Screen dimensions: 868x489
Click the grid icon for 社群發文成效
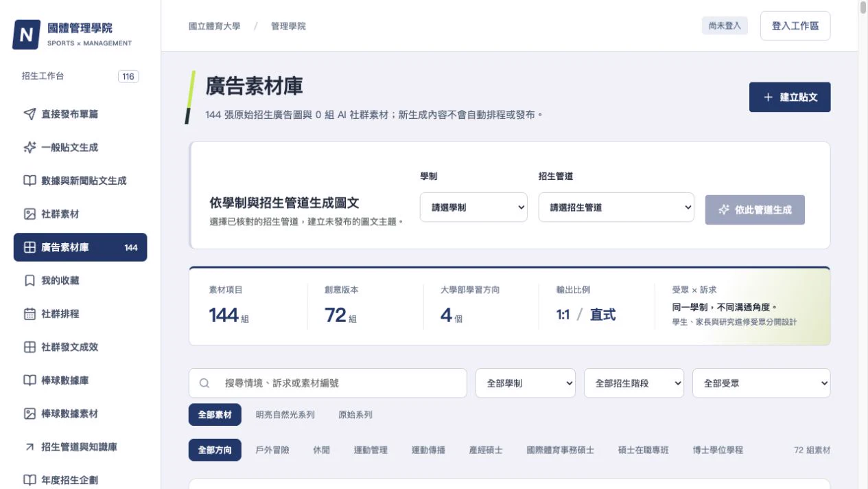click(x=30, y=348)
